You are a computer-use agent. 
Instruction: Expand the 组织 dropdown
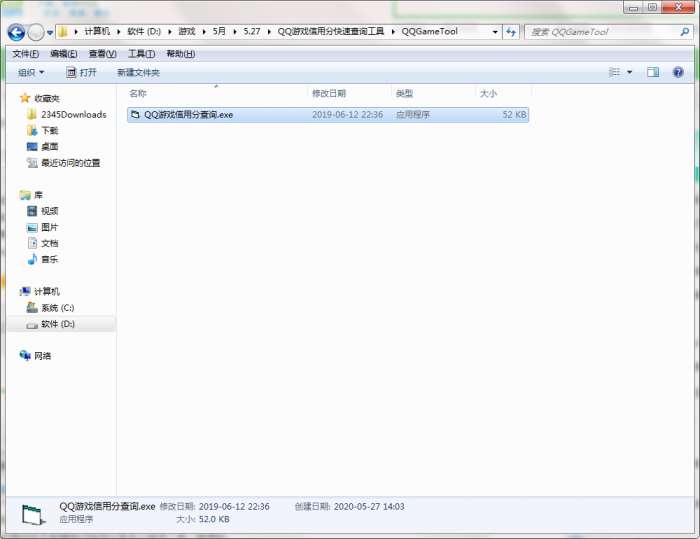pyautogui.click(x=31, y=72)
